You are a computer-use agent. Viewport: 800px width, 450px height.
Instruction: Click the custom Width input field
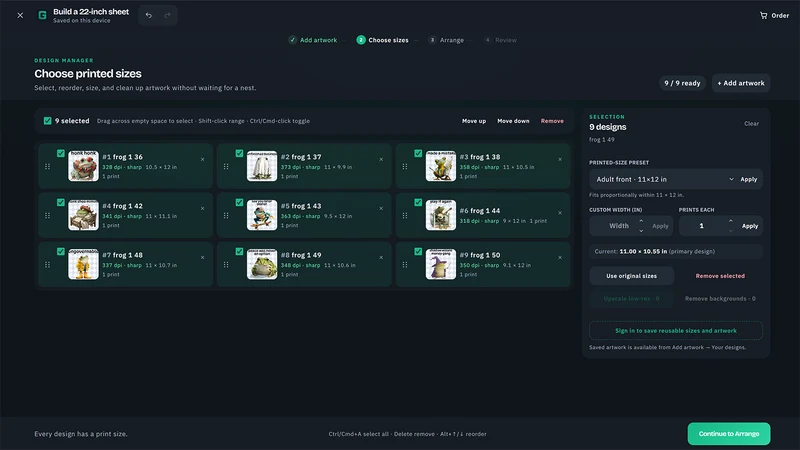[618, 226]
